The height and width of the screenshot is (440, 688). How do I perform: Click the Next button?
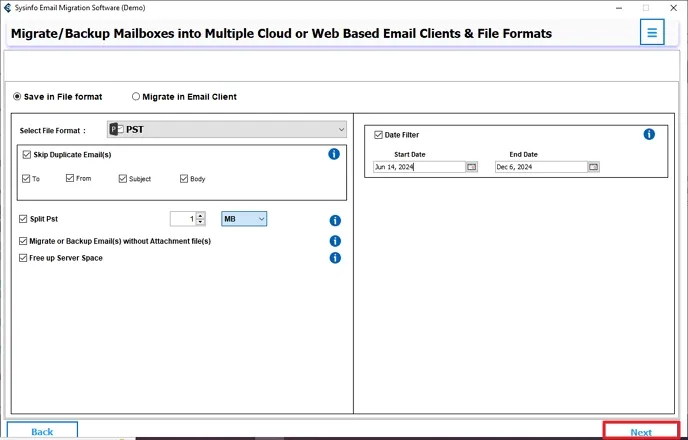pos(641,432)
